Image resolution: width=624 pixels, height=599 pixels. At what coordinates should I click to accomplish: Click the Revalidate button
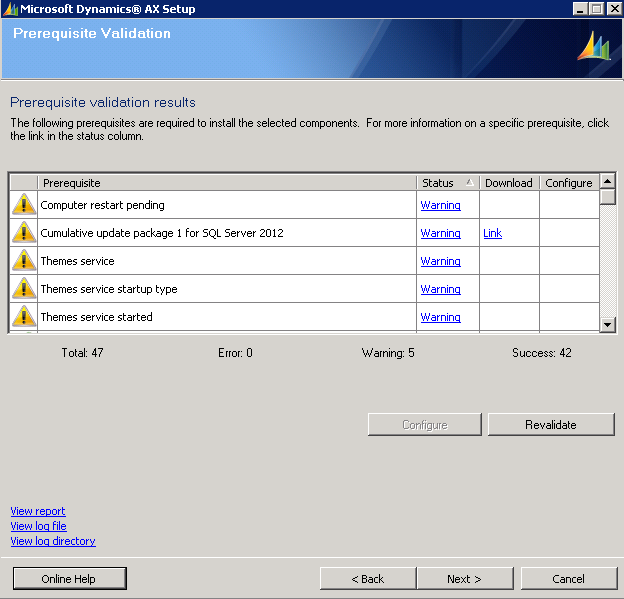(551, 424)
